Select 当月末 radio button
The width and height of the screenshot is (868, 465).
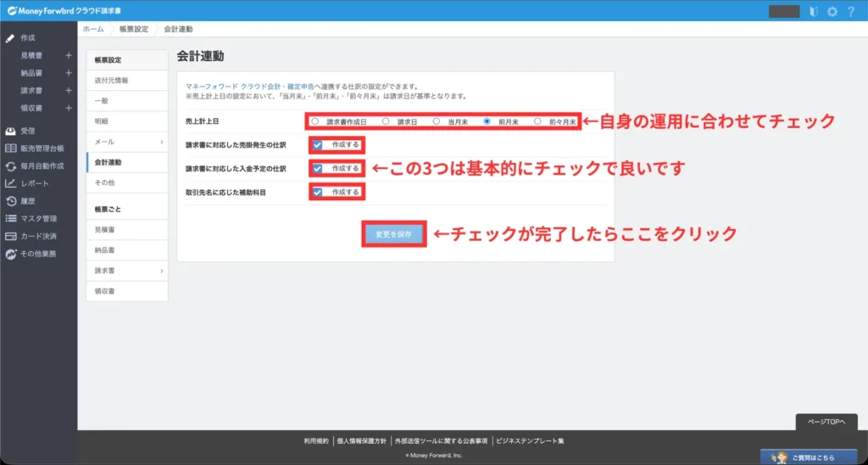[x=437, y=121]
